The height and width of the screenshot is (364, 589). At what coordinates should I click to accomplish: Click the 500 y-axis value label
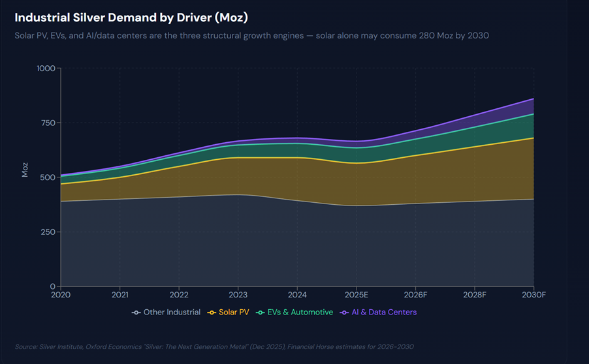coord(48,177)
